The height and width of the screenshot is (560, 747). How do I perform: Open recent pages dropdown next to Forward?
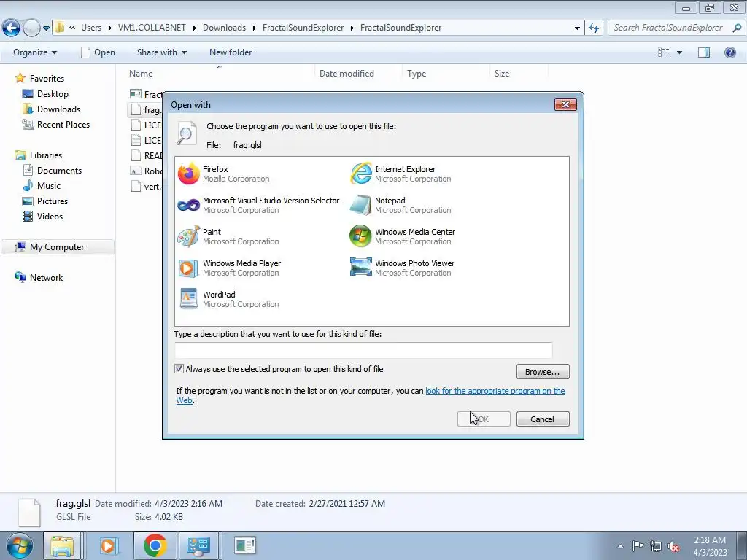click(46, 28)
